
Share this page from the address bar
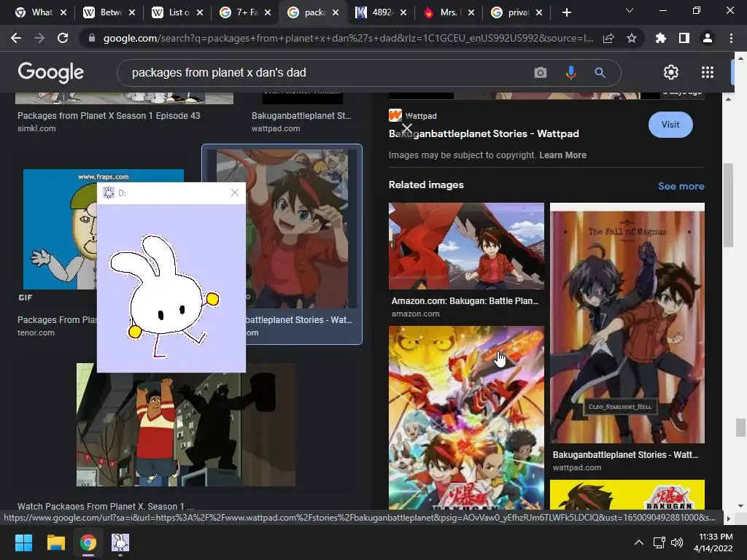coord(608,38)
